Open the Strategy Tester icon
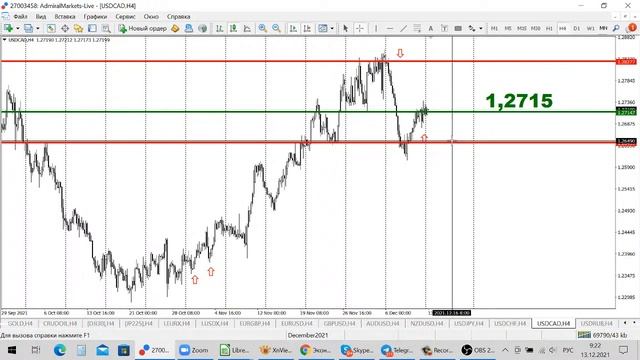Screen dimensions: 640x360 (x=106, y=28)
